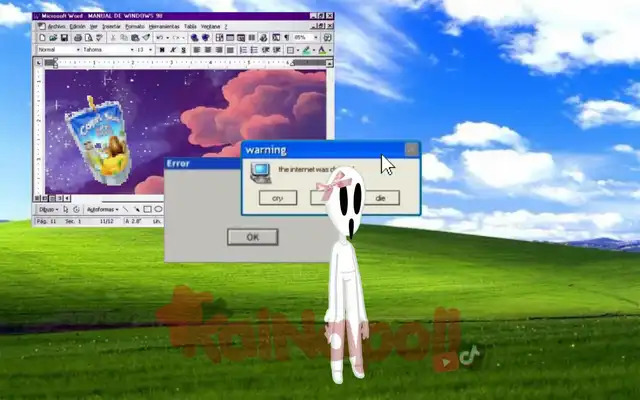Select the Oval shape tool
640x400 pixels.
tap(158, 210)
